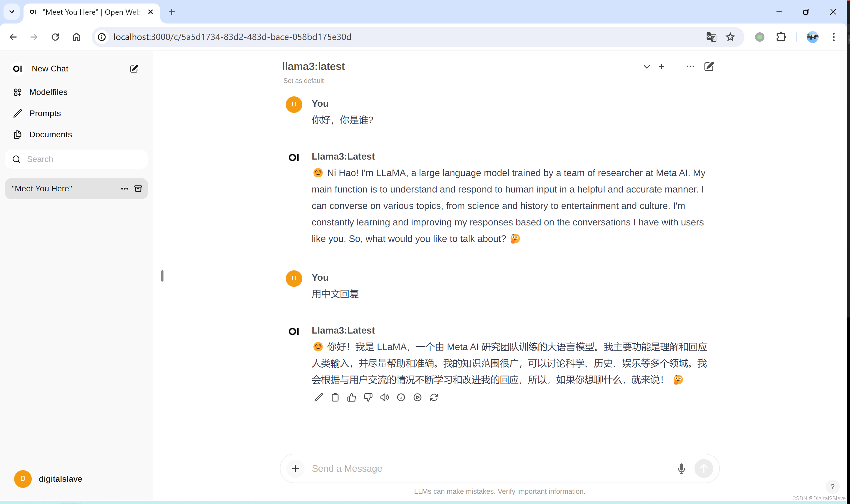Screen dimensions: 850x504
Task: Click the thumbs down icon on response
Action: point(368,397)
